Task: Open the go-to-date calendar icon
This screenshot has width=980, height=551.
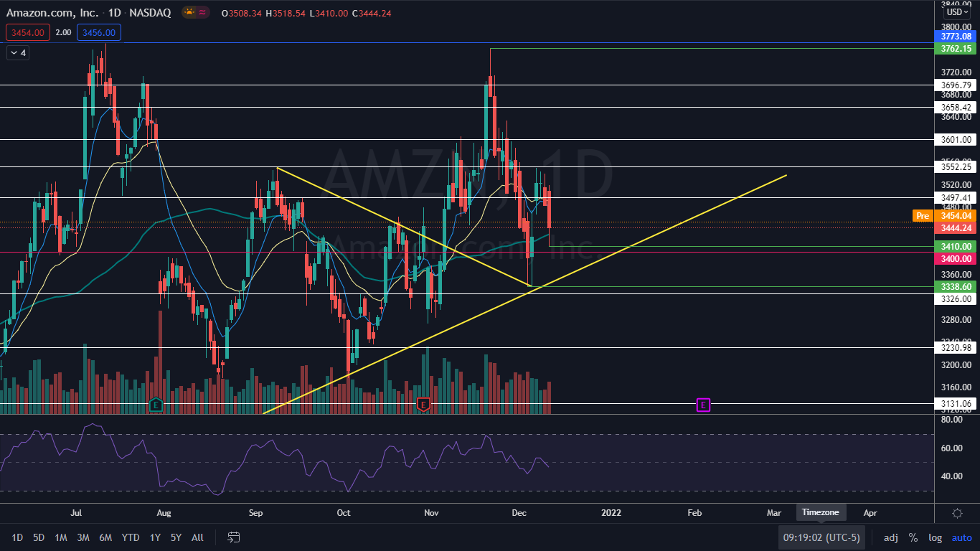Action: pos(233,537)
